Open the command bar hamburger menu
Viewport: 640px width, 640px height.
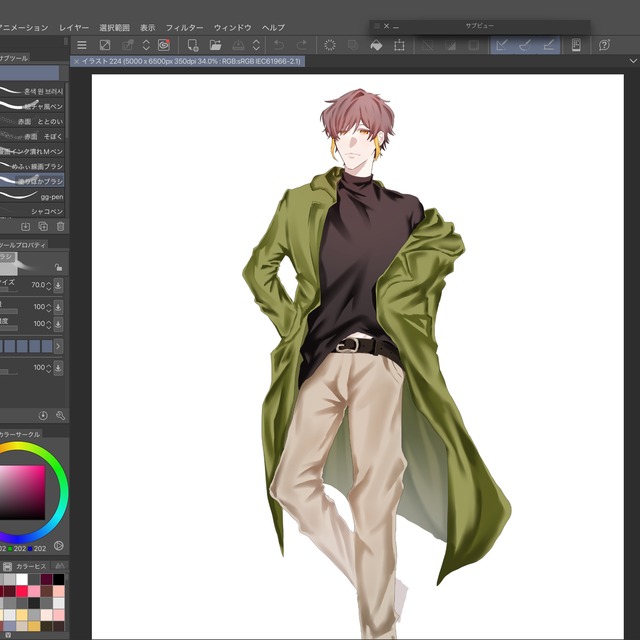(x=82, y=45)
